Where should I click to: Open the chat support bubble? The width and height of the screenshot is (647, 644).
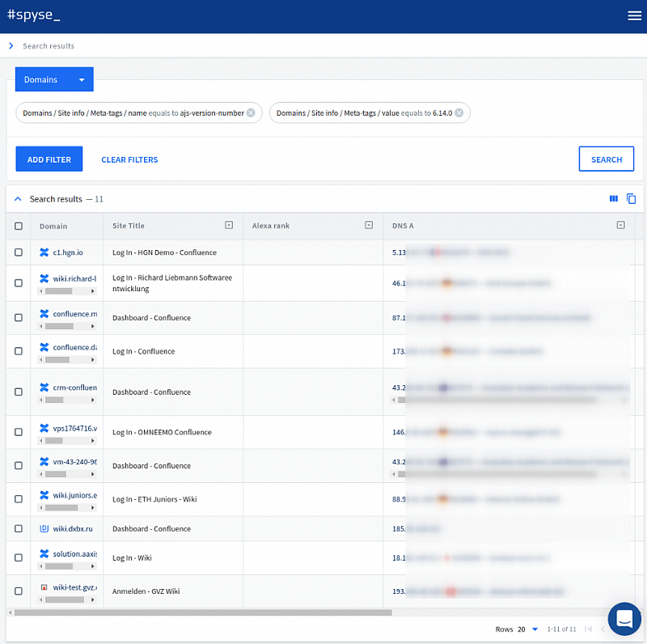click(624, 618)
